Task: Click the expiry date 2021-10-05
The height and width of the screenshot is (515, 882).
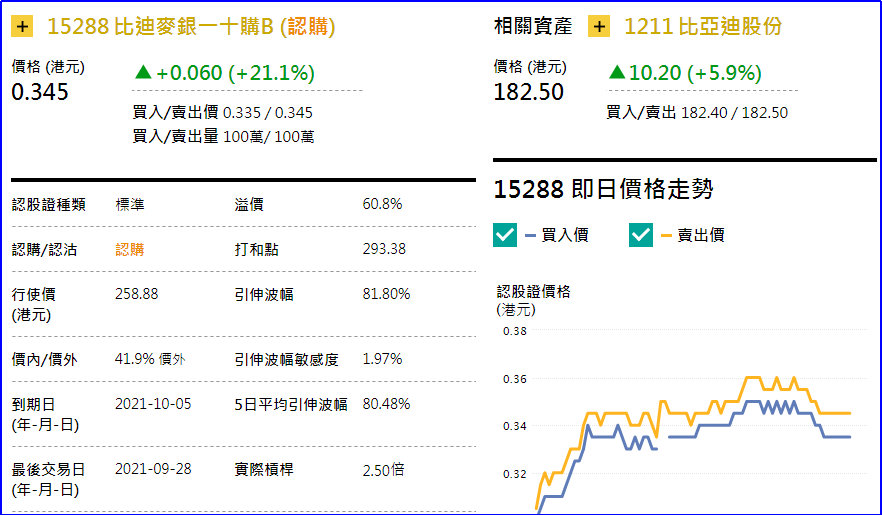Action: point(153,404)
